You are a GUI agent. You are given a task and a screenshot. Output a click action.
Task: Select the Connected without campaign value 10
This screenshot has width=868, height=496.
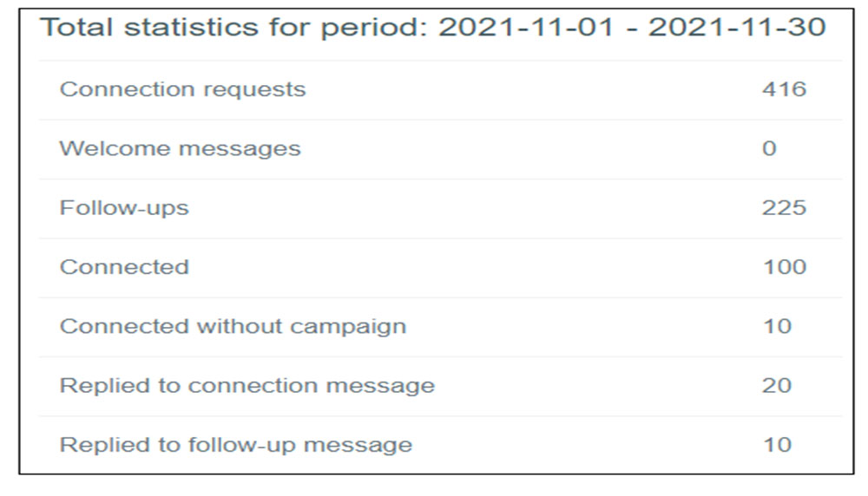[x=777, y=326]
